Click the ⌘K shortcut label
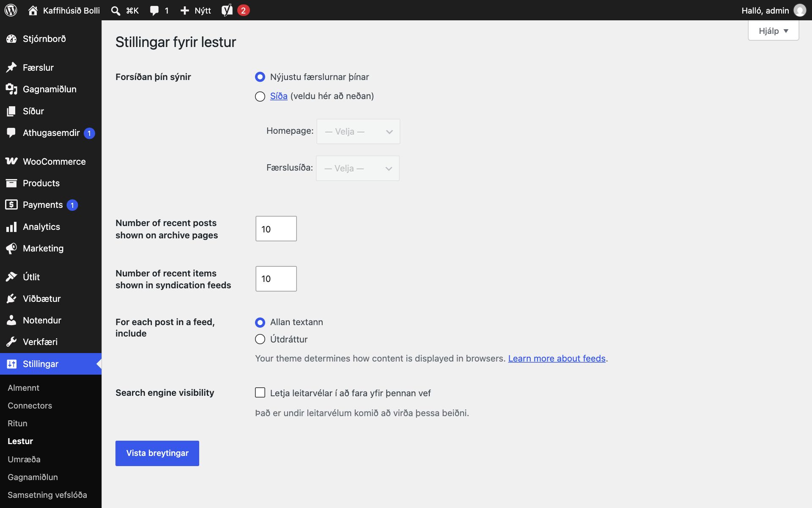This screenshot has height=508, width=812. [132, 11]
